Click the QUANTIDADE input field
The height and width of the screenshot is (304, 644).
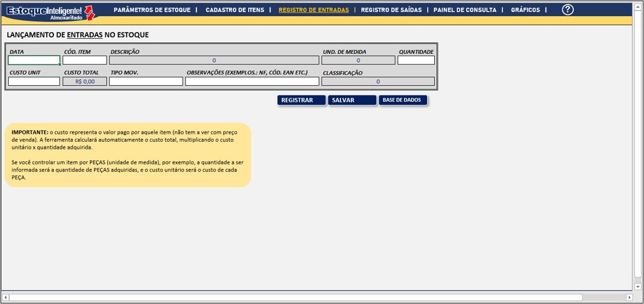coord(416,60)
